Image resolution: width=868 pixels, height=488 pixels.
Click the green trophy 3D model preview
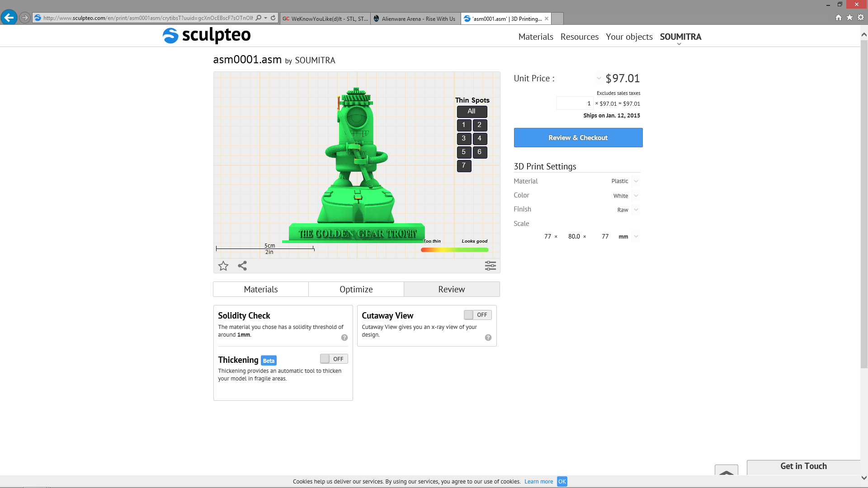pyautogui.click(x=357, y=165)
